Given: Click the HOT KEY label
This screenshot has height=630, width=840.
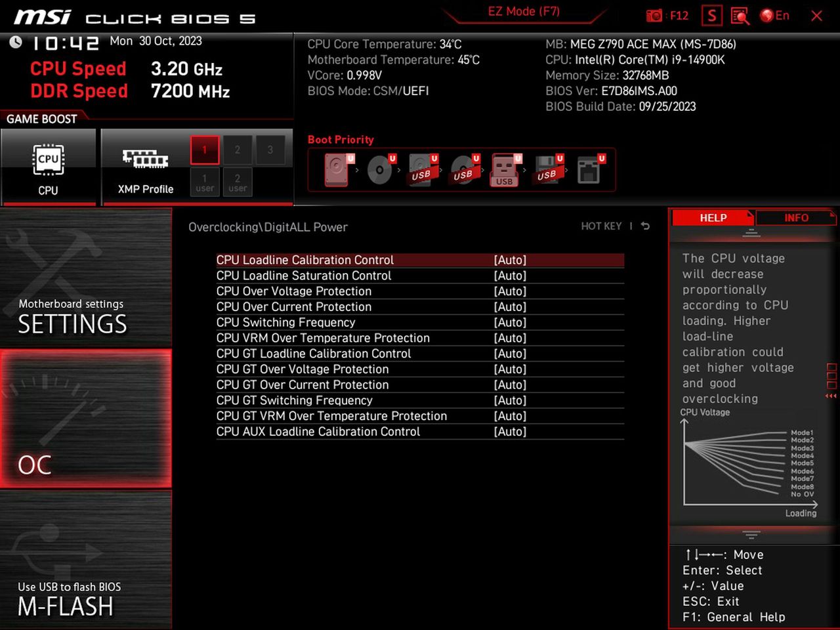Looking at the screenshot, I should (x=601, y=226).
